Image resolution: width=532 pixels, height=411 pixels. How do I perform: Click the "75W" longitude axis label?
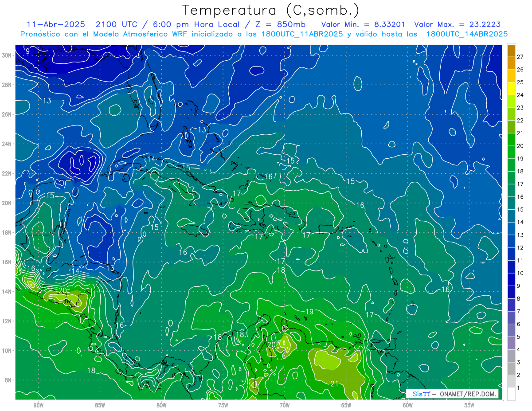pos(223,405)
